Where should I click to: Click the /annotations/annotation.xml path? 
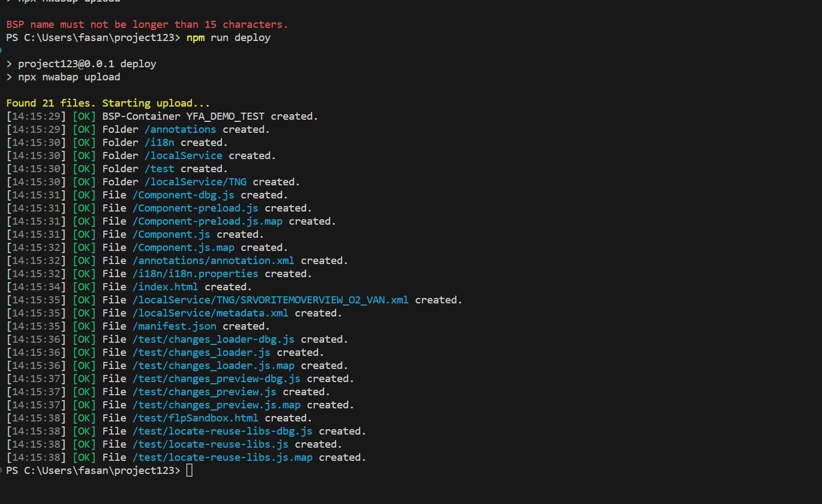pyautogui.click(x=213, y=261)
